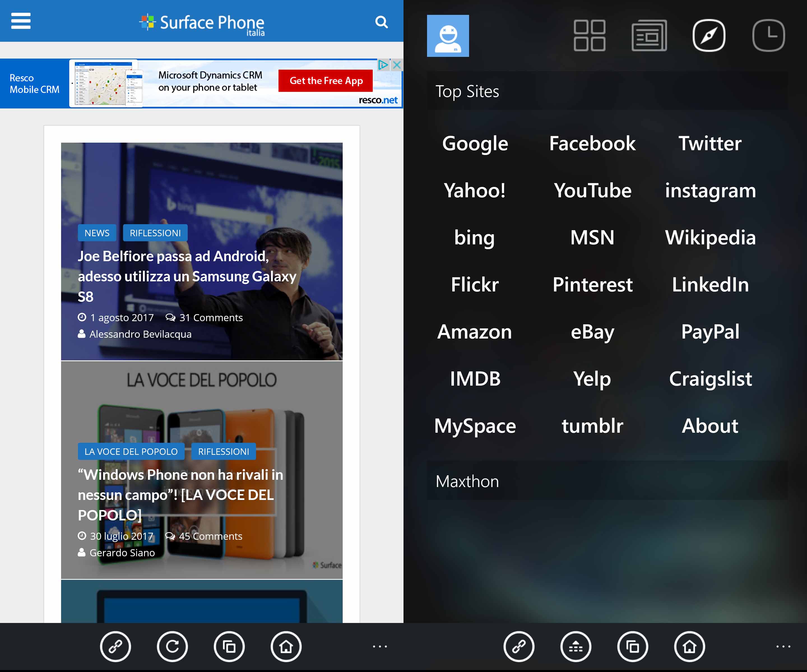The image size is (807, 672).
Task: Open the more options dots in left bottom bar
Action: 380,647
